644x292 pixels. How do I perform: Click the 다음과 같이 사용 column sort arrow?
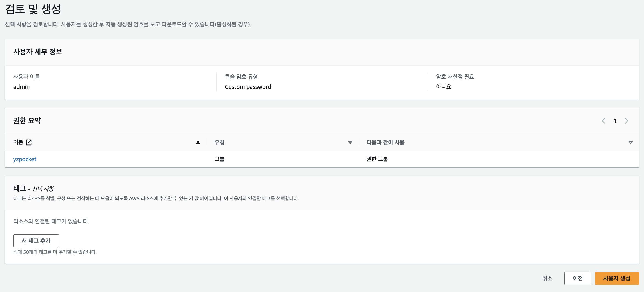[x=630, y=143]
